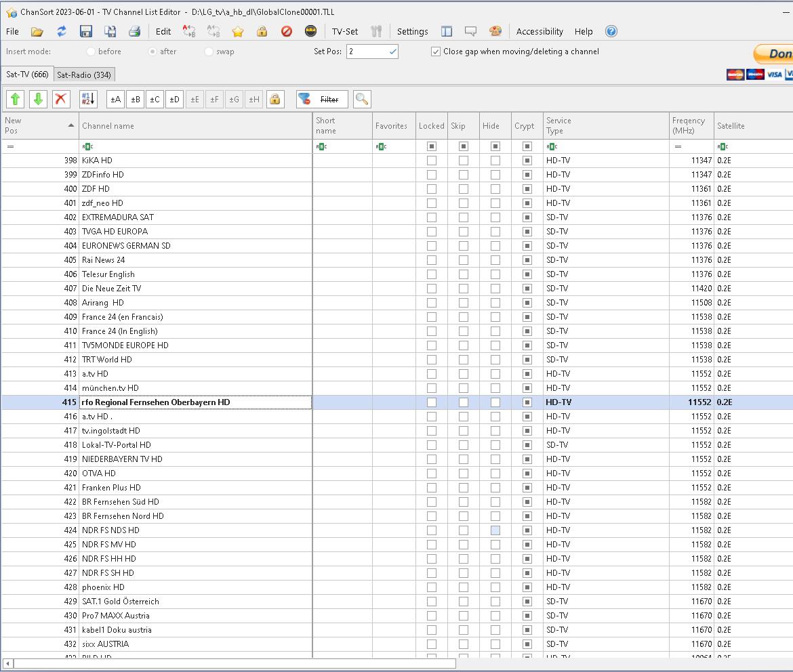Open the star Favorites toolbar icon

(238, 31)
